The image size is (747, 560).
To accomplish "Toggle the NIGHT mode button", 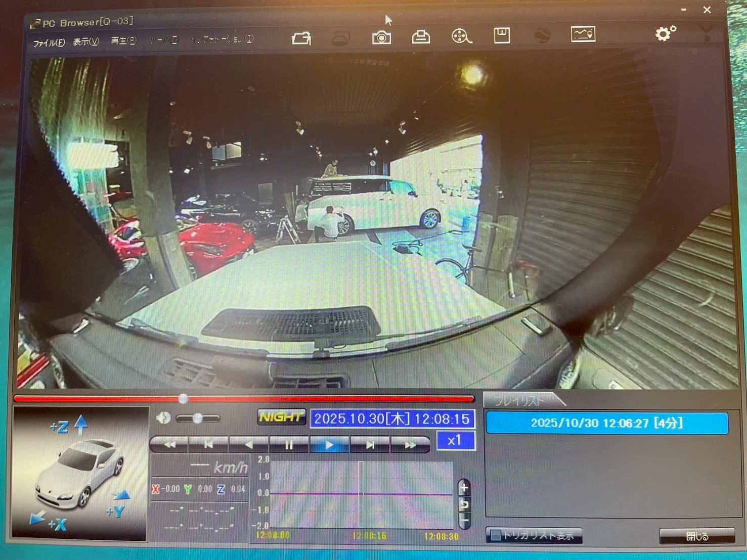I will (x=282, y=417).
